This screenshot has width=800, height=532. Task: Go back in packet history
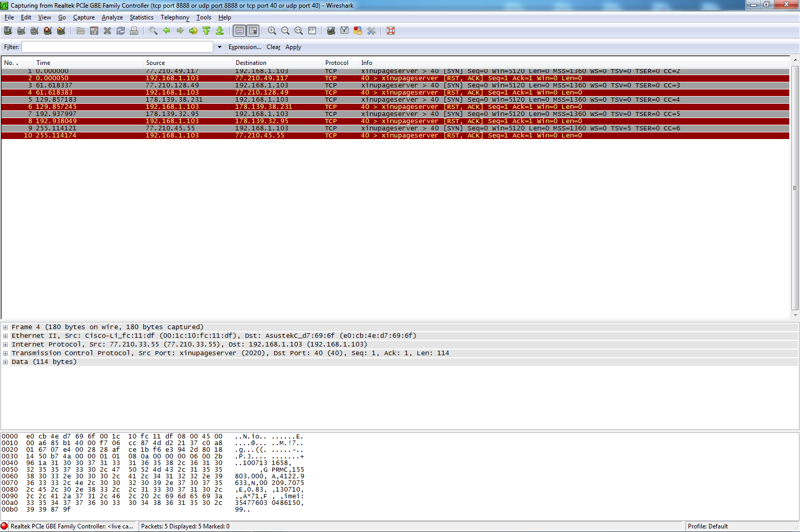167,31
